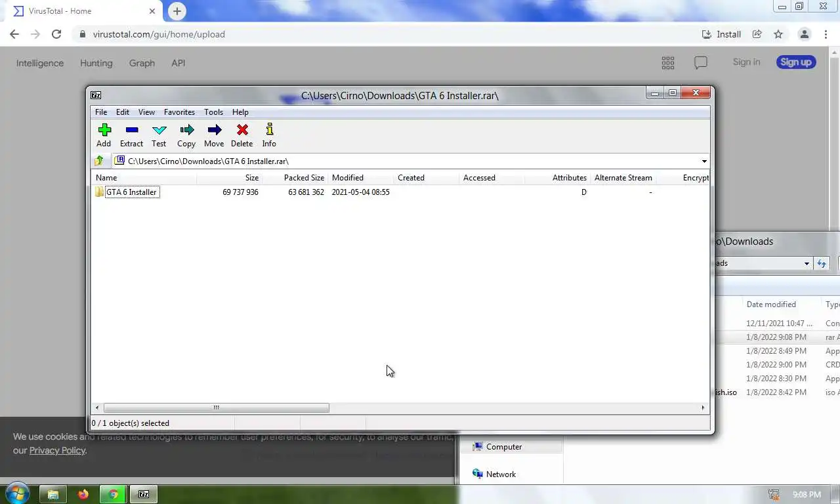
Task: Click the Add toolbar icon in 7-Zip
Action: click(104, 130)
